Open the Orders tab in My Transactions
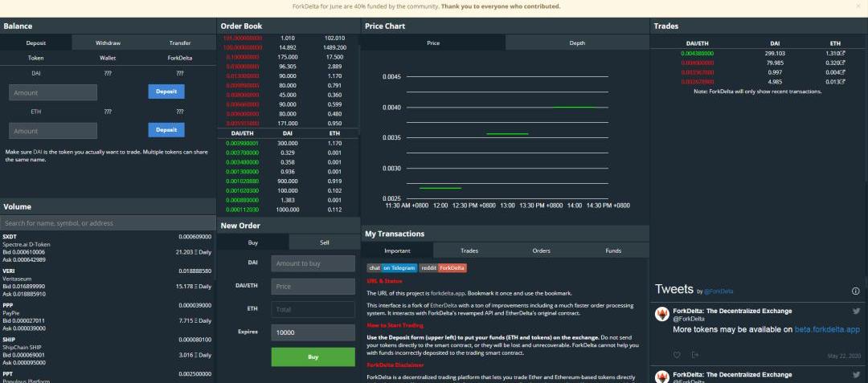The image size is (868, 383). tap(542, 251)
